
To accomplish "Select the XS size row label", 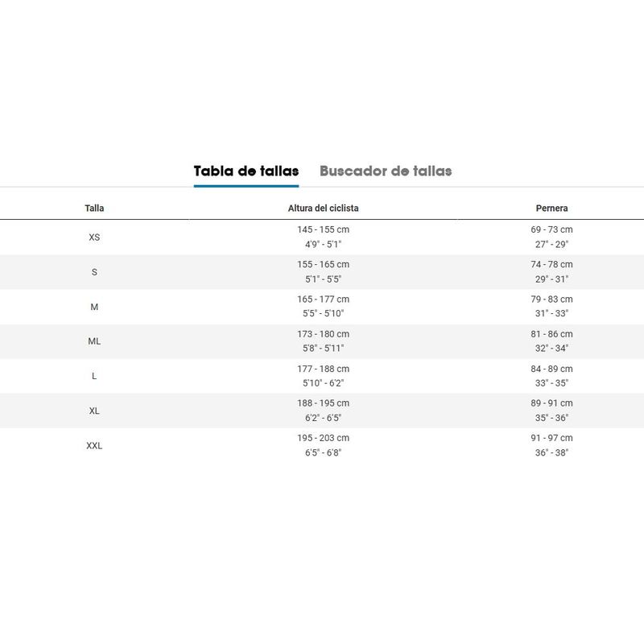I will pos(94,237).
